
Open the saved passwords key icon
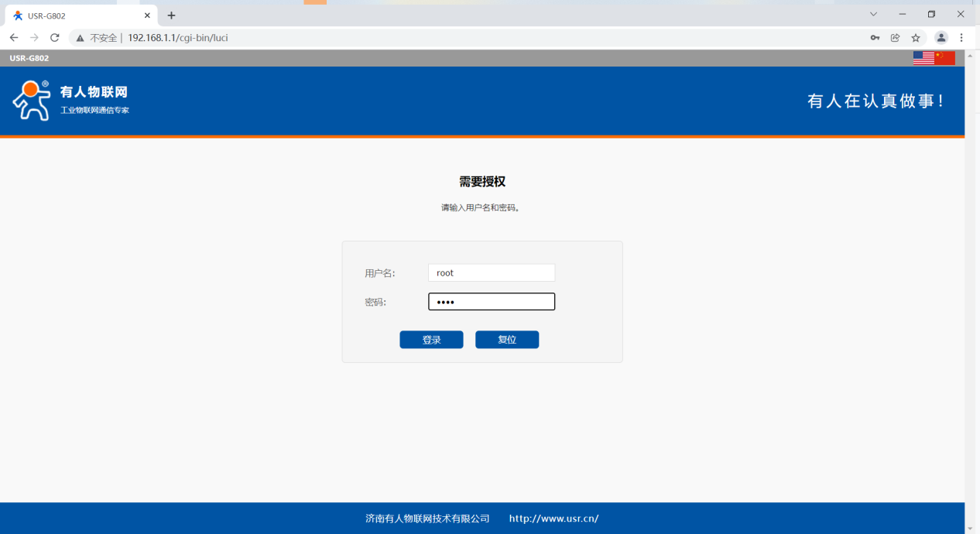coord(875,38)
